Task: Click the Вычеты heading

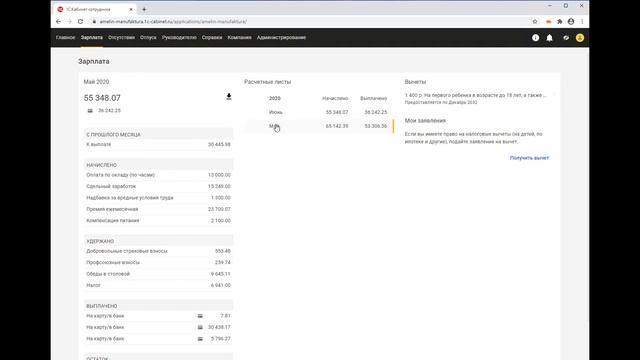Action: [415, 82]
